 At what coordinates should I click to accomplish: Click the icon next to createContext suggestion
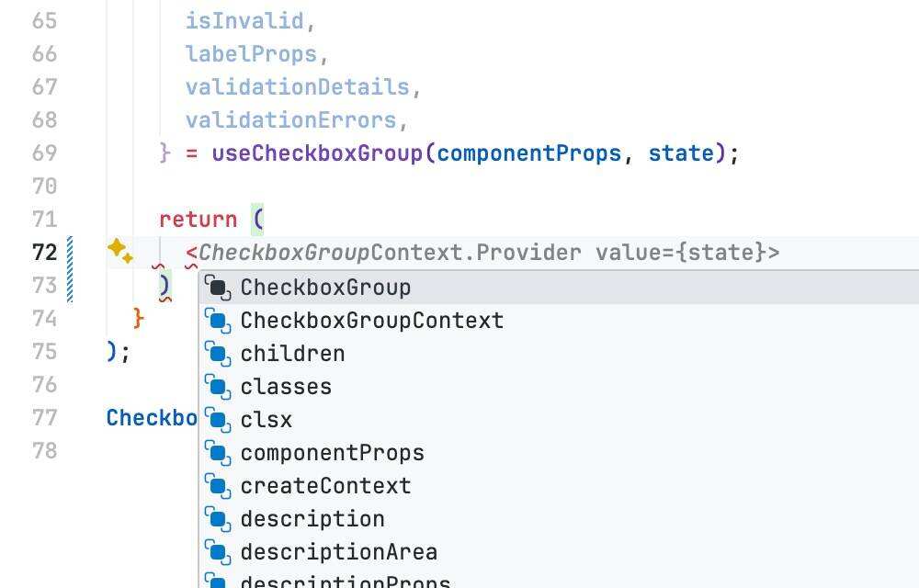coord(218,486)
